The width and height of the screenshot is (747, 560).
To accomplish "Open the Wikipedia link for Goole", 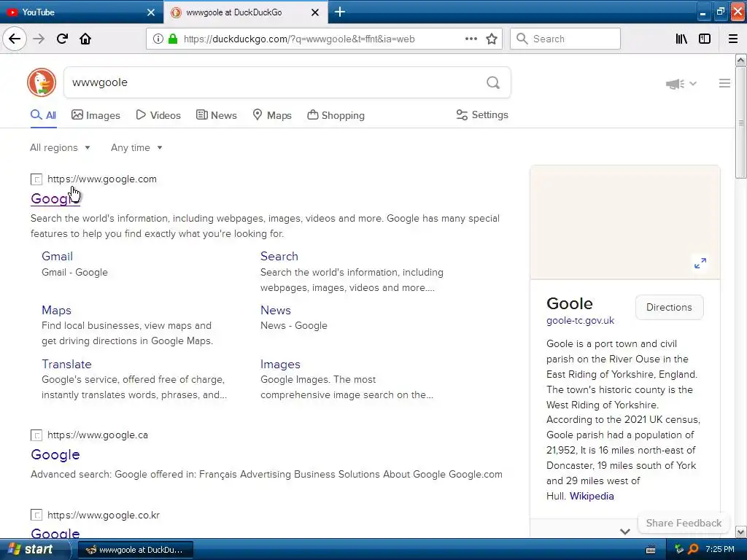I will click(592, 496).
